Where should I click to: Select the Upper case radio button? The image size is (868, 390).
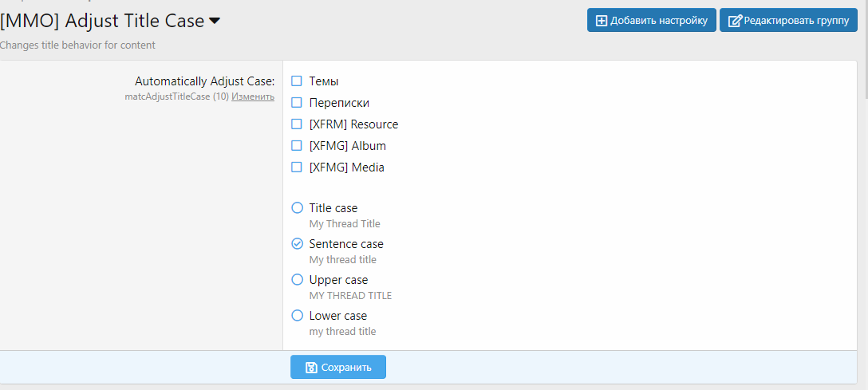(x=298, y=280)
